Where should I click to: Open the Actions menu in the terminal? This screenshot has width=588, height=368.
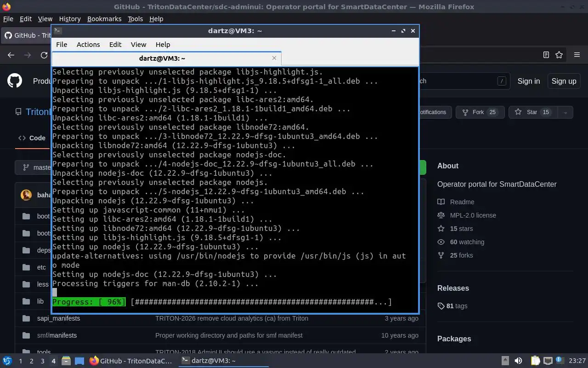click(88, 45)
